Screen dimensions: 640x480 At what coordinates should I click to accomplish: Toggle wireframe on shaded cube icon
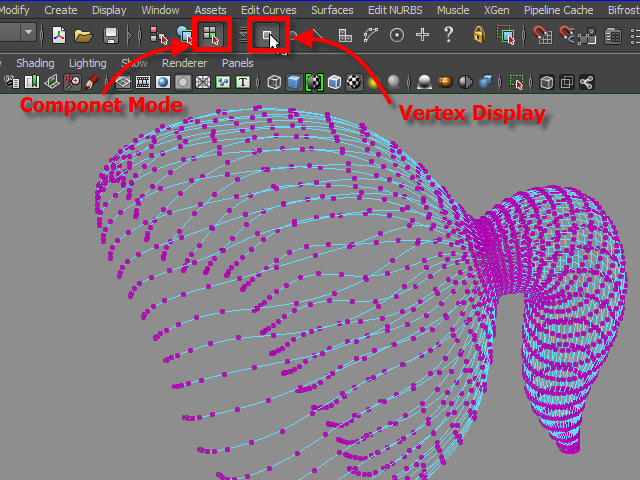coord(335,82)
